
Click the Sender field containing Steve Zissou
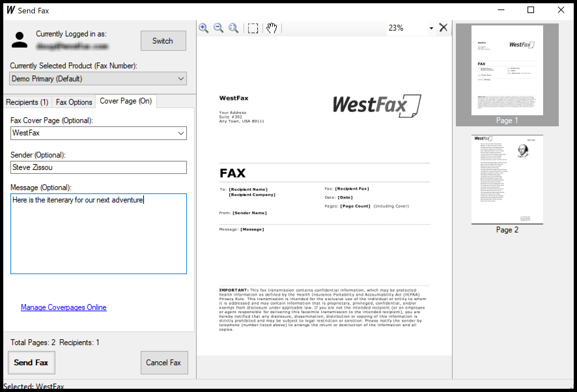(99, 167)
